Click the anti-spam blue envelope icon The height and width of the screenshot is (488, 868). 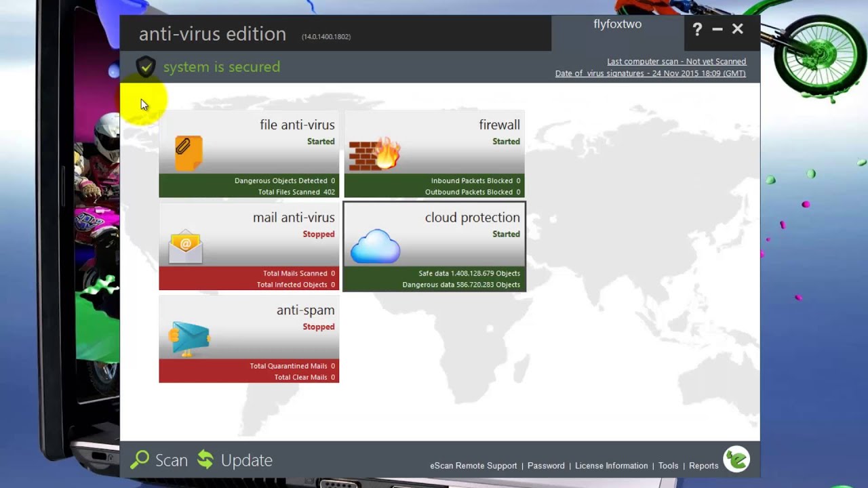pyautogui.click(x=189, y=339)
